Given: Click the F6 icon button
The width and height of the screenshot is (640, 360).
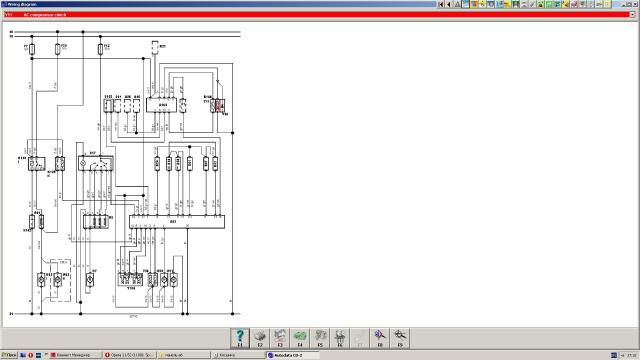Looking at the screenshot, I should click(x=340, y=338).
